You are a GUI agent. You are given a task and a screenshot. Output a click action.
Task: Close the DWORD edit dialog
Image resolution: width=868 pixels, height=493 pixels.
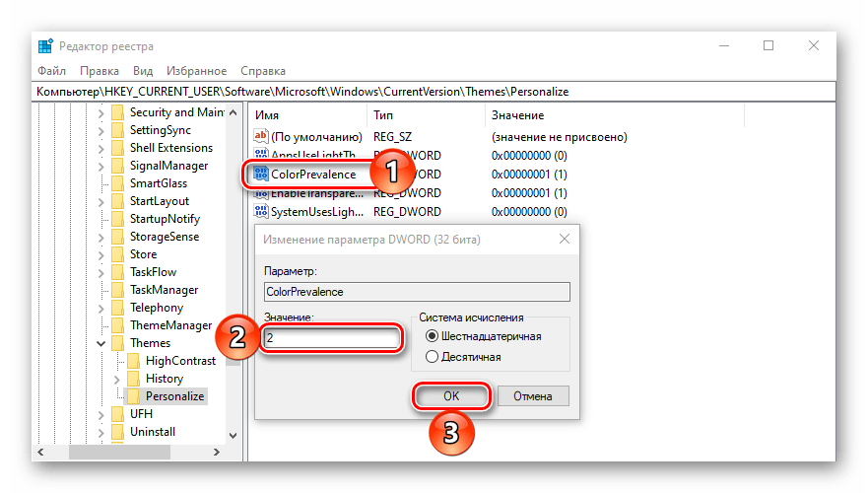[x=564, y=239]
